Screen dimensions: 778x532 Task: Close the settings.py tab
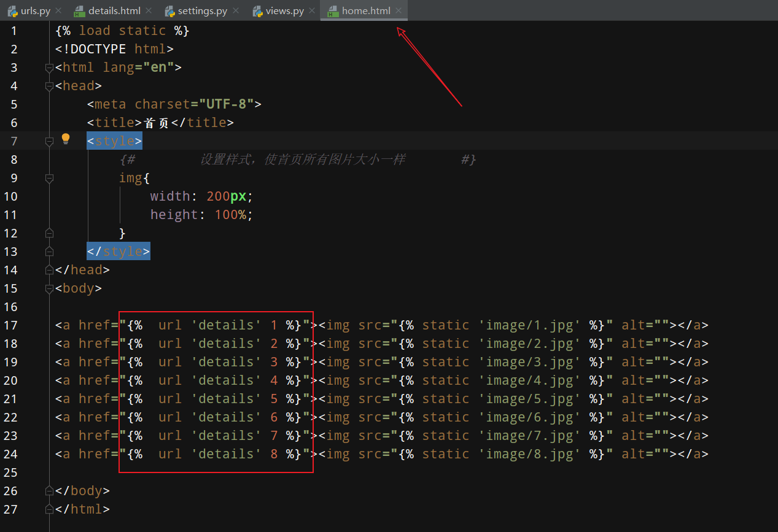[236, 11]
